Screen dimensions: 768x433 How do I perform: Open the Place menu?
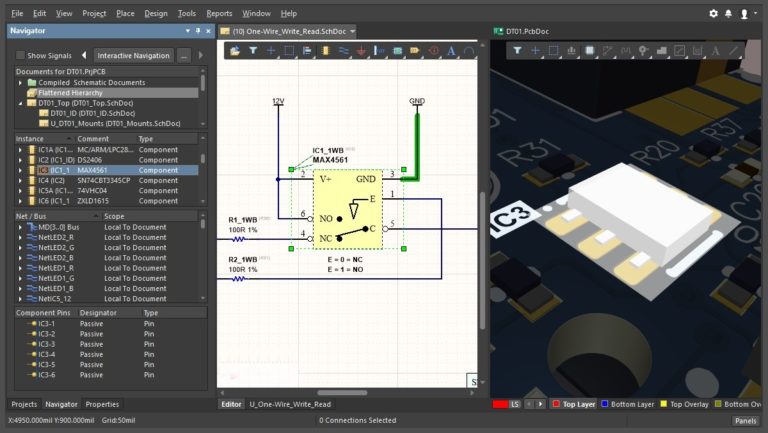[125, 13]
